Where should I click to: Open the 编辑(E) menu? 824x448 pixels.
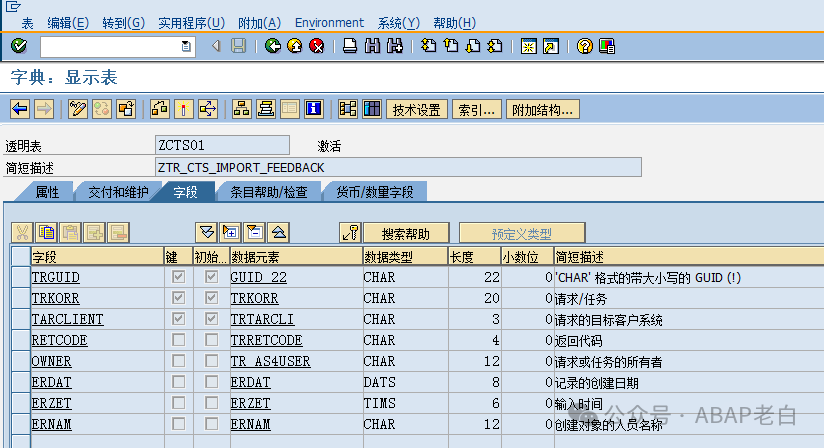pos(68,23)
